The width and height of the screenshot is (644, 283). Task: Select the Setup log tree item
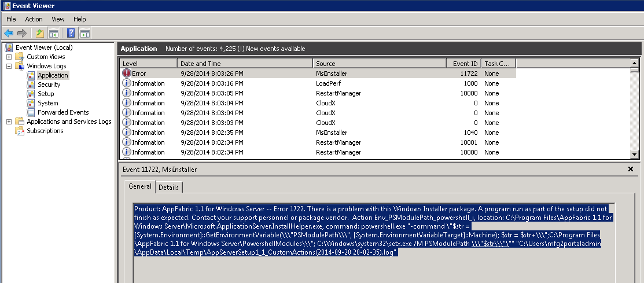46,94
